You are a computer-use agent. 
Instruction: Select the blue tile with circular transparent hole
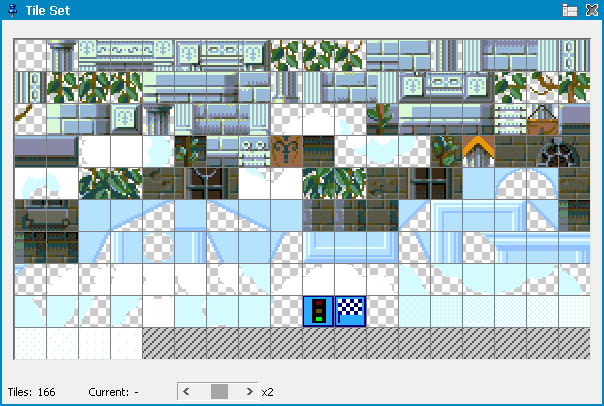coord(158,247)
